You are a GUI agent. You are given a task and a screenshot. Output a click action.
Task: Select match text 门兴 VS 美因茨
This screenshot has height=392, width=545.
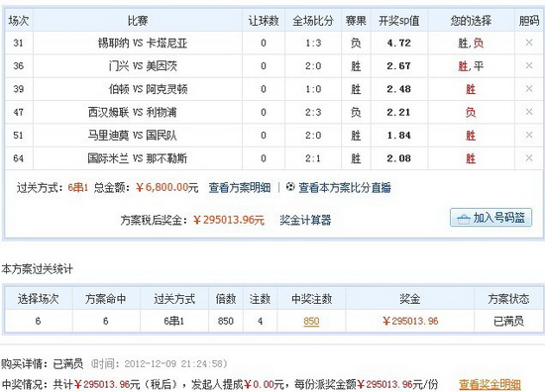point(143,66)
